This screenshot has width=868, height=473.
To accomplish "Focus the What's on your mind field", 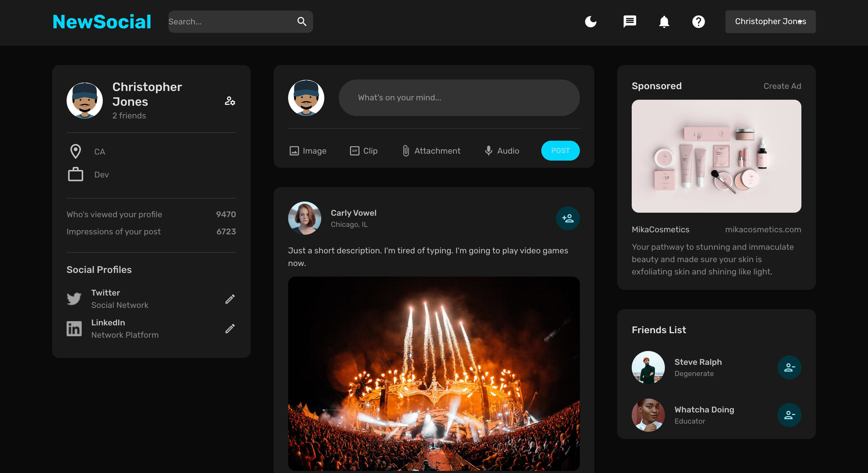I will click(x=459, y=98).
